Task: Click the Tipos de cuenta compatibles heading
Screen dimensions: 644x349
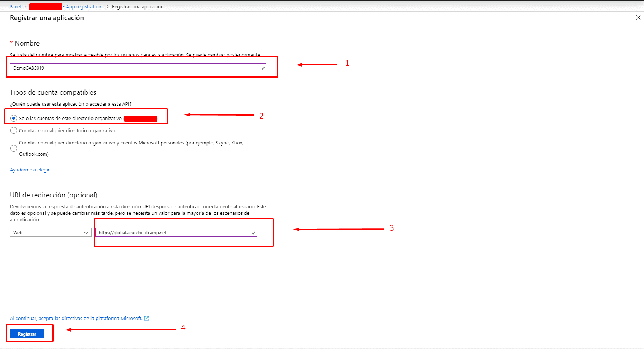Action: 53,92
